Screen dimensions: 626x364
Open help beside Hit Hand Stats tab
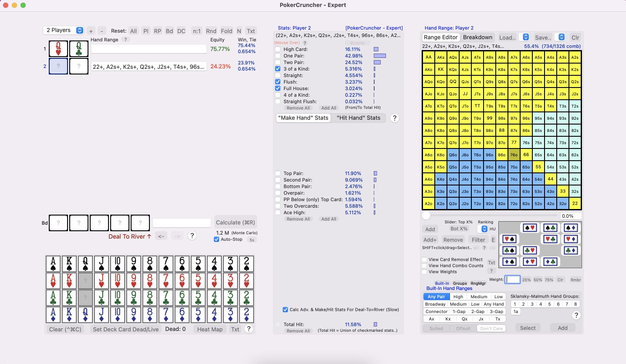395,118
